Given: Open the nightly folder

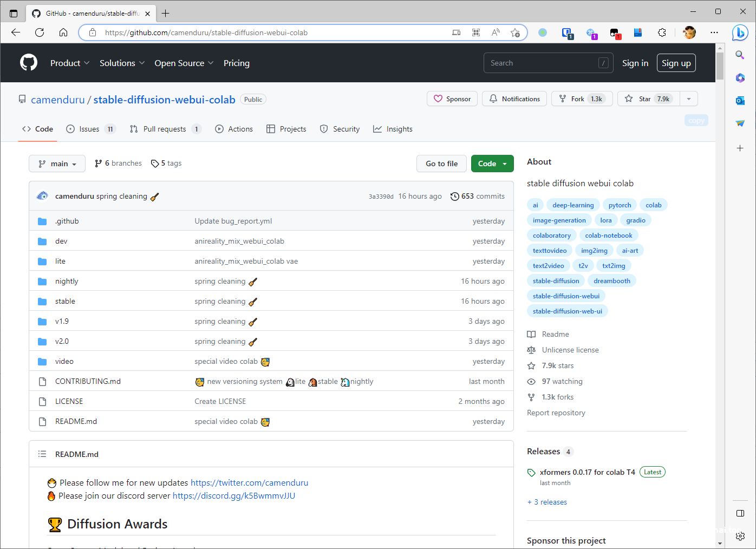Looking at the screenshot, I should coord(67,281).
